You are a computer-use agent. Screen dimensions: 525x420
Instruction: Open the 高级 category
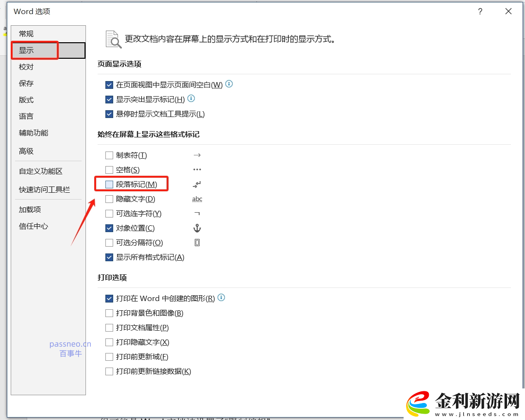pos(48,151)
